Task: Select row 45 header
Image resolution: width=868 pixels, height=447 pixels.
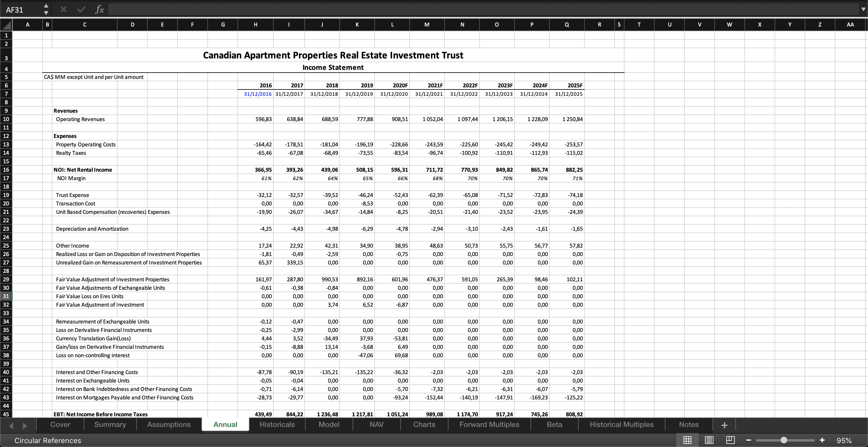Action: pyautogui.click(x=6, y=414)
